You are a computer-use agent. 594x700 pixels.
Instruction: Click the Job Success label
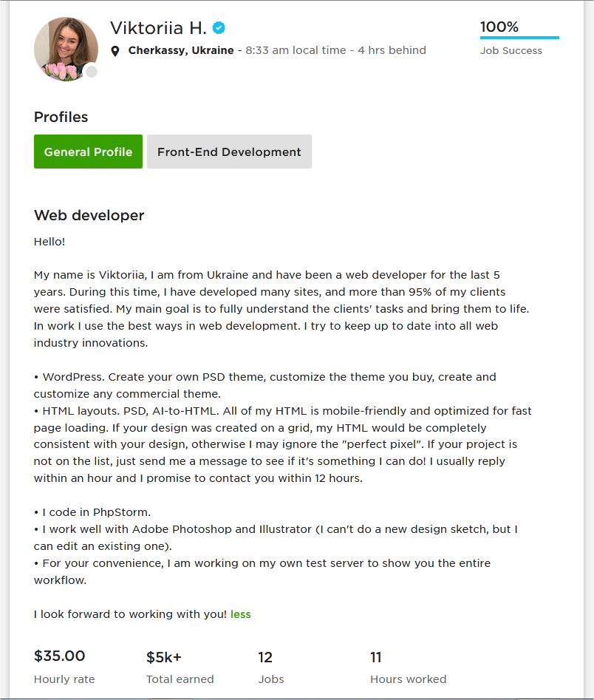pyautogui.click(x=511, y=51)
